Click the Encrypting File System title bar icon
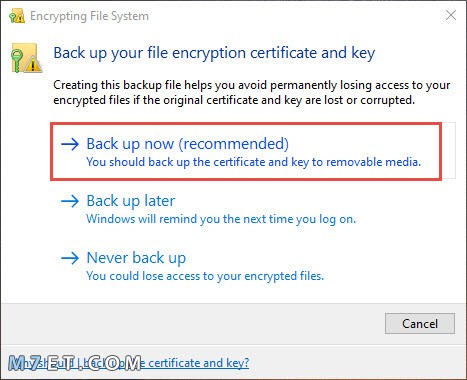The height and width of the screenshot is (380, 467). (17, 16)
